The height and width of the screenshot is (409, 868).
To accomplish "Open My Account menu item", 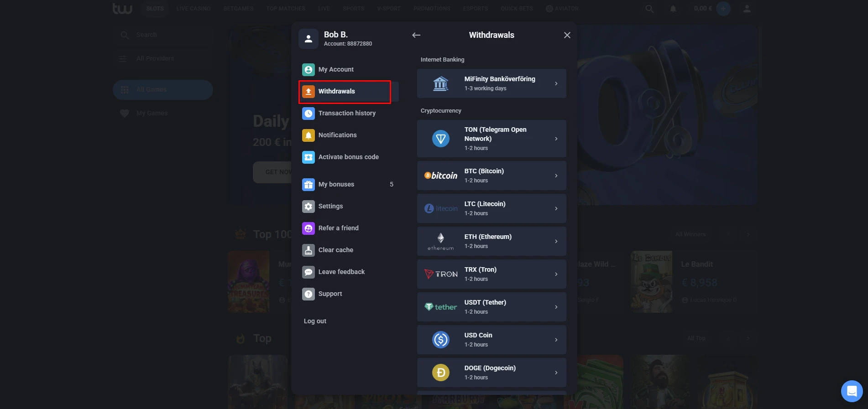I will tap(349, 70).
